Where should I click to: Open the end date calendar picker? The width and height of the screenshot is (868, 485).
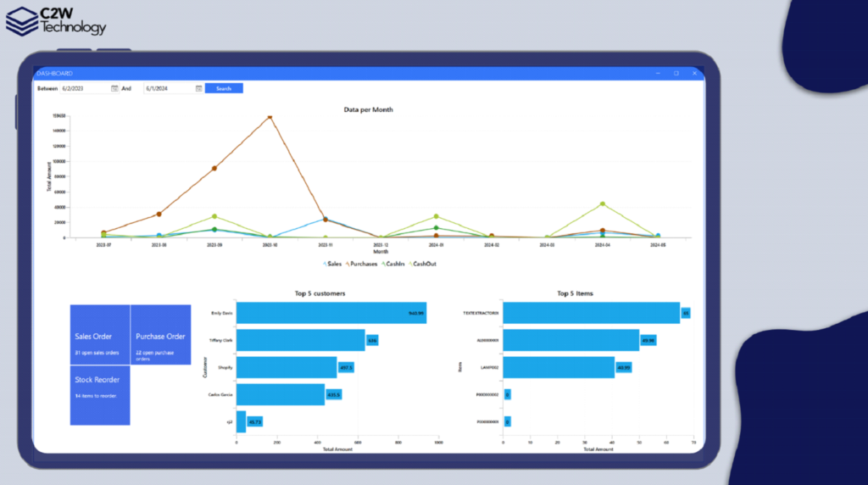[198, 88]
